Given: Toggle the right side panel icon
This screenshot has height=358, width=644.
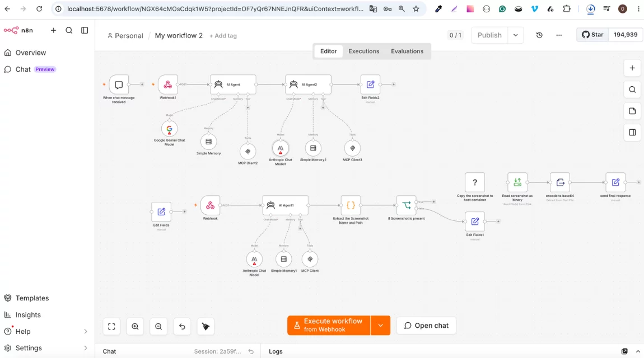Looking at the screenshot, I should point(632,133).
